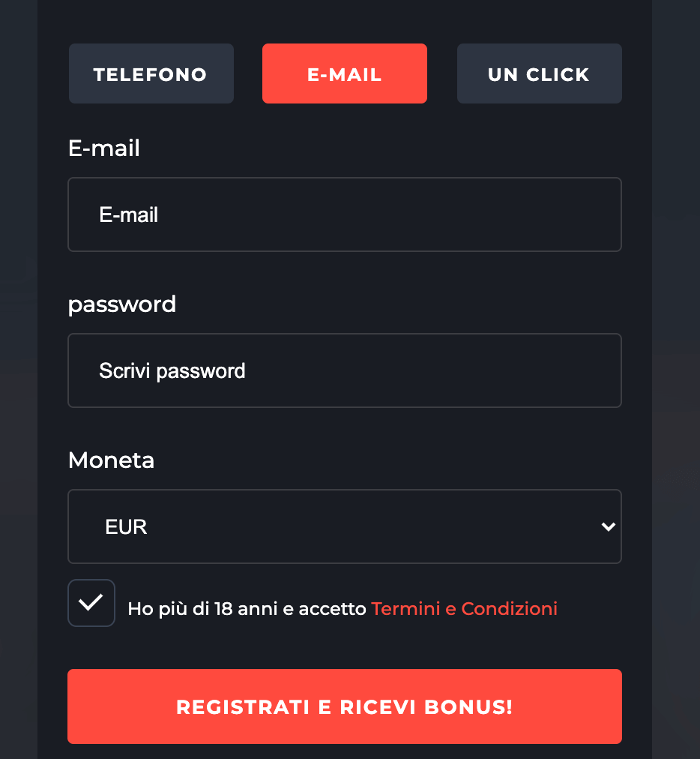Open the Termini e Condizioni link

pyautogui.click(x=464, y=609)
